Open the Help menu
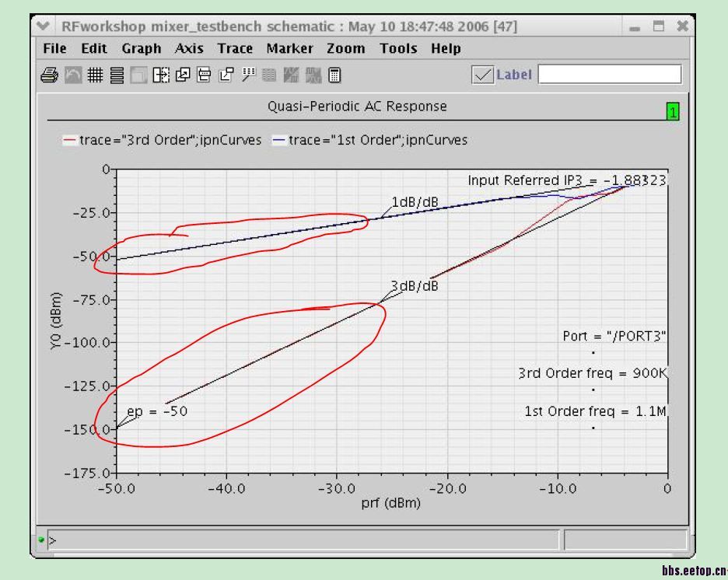 point(446,49)
